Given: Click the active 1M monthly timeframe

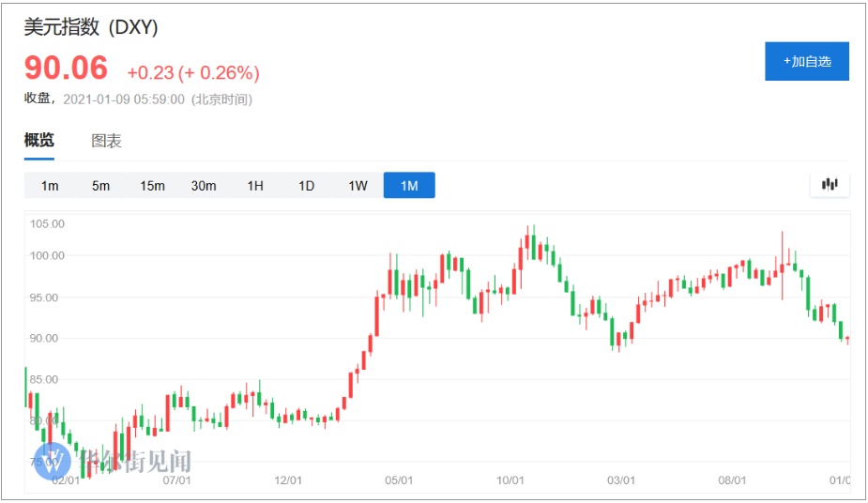Looking at the screenshot, I should coord(409,186).
